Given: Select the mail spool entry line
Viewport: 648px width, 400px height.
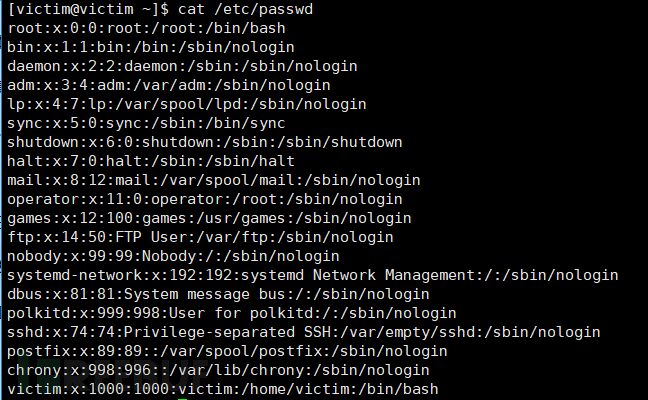Looking at the screenshot, I should coord(214,180).
